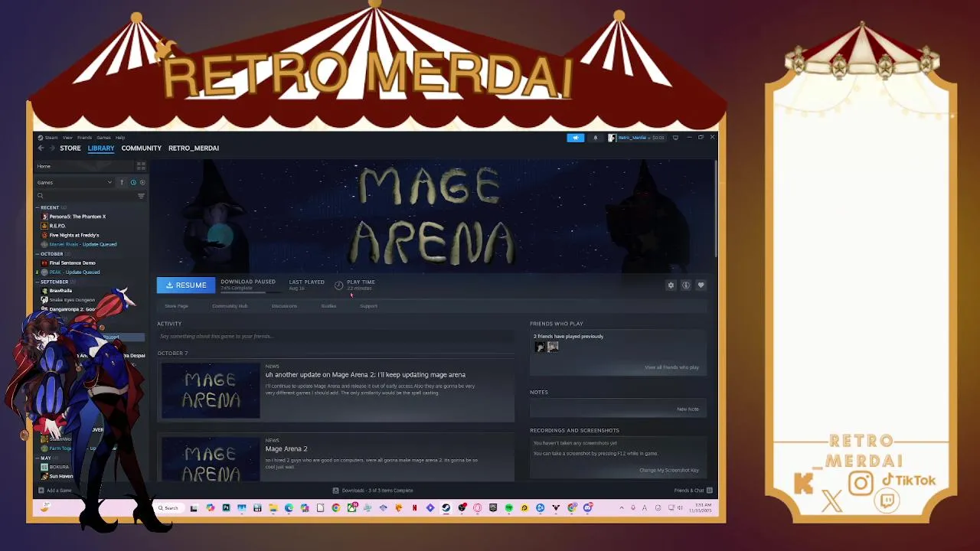Open the View menu
This screenshot has height=551, width=980.
coord(67,138)
